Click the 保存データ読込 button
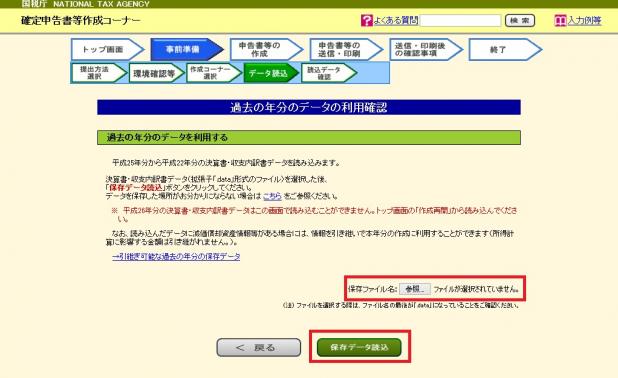Screen dimensions: 618x378 point(359,347)
